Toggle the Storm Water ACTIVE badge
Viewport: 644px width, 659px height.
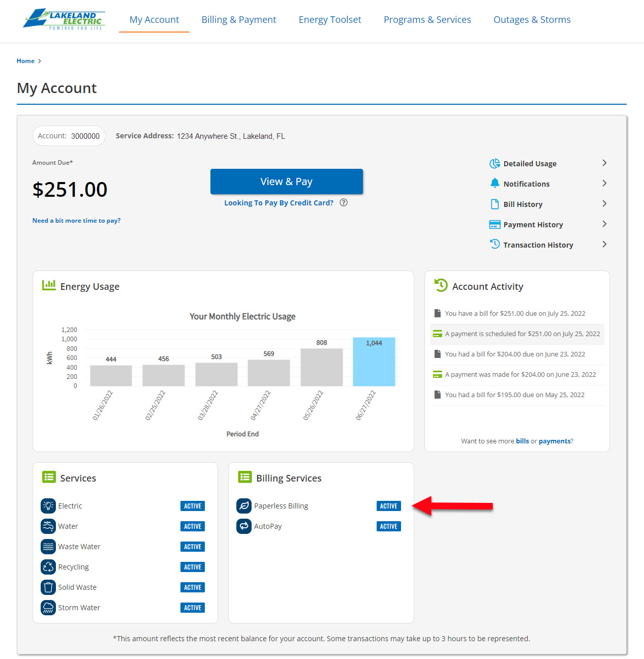193,608
